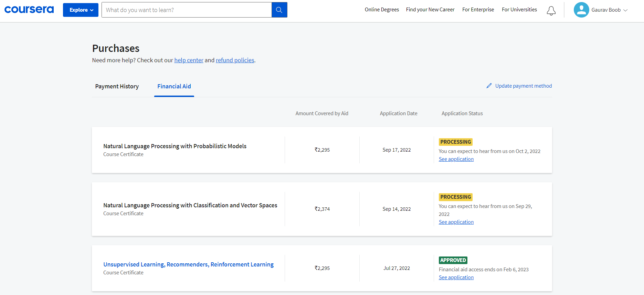Go to For Universities

[x=519, y=10]
